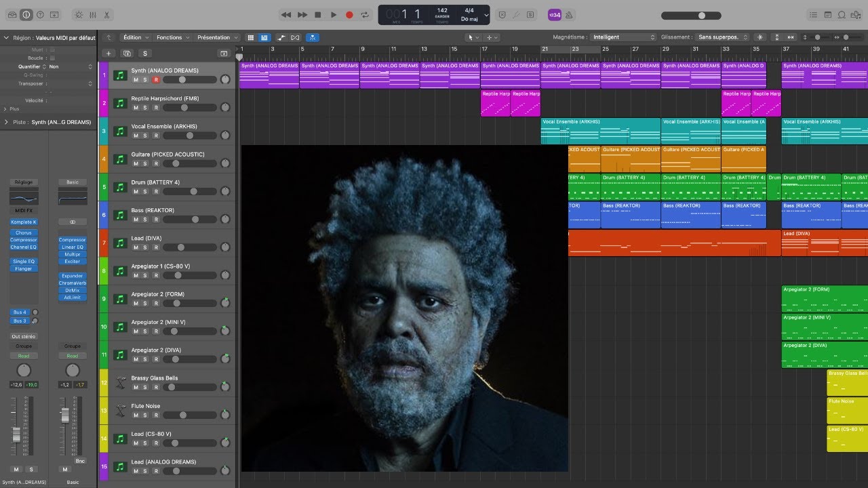Viewport: 868px width, 488px height.
Task: Click the add track plus button
Action: point(108,54)
